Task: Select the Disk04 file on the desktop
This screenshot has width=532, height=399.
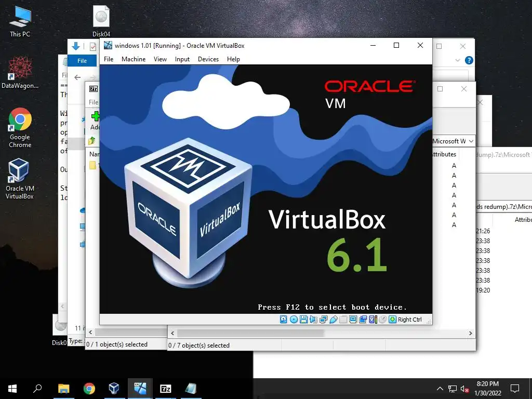Action: pos(101,21)
